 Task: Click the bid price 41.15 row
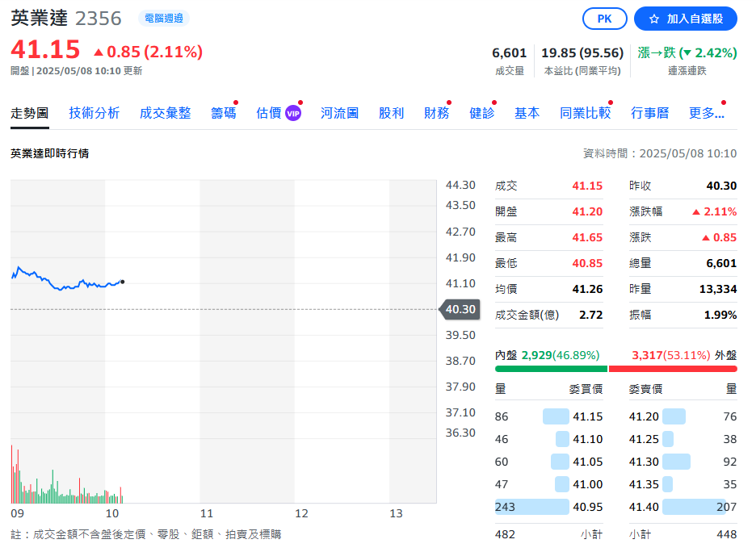click(548, 416)
